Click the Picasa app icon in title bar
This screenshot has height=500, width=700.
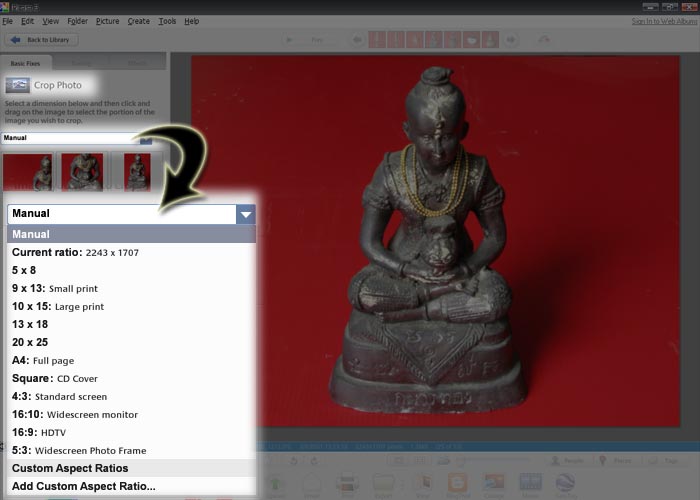(x=4, y=7)
